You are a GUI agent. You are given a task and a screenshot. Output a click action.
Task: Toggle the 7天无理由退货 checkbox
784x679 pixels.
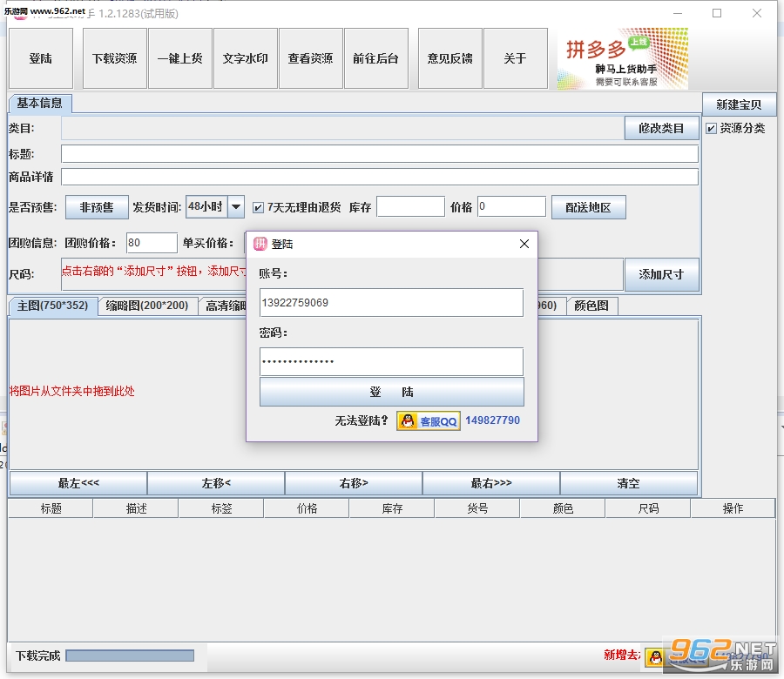[258, 207]
